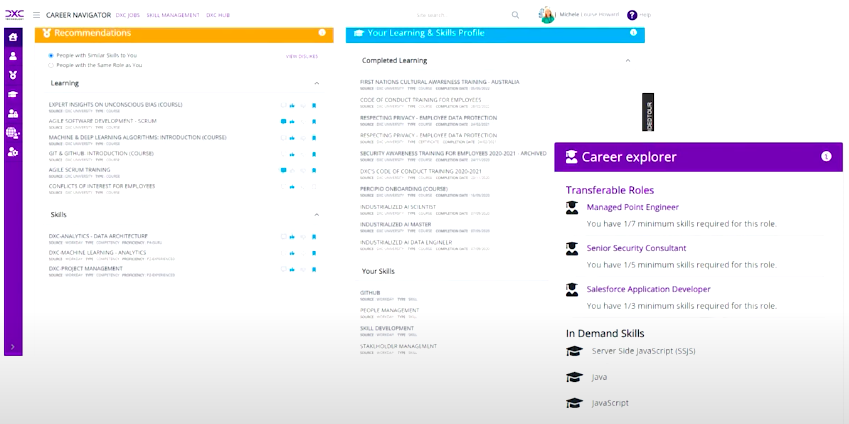Image resolution: width=849 pixels, height=424 pixels.
Task: Select the People Management skill
Action: tap(389, 311)
